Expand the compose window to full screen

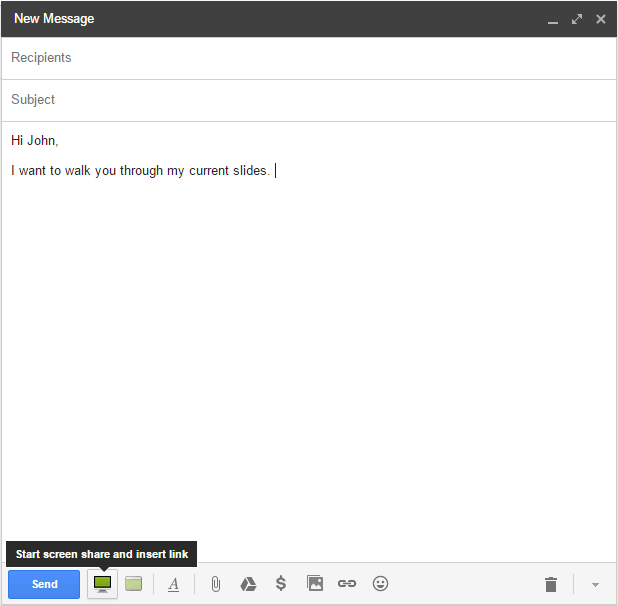[577, 19]
